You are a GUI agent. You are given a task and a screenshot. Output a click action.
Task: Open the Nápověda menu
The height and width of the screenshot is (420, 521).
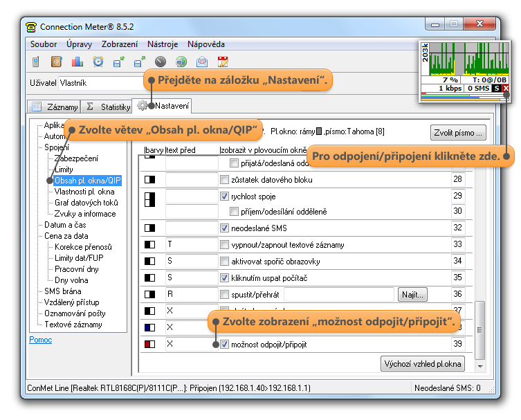click(x=206, y=44)
